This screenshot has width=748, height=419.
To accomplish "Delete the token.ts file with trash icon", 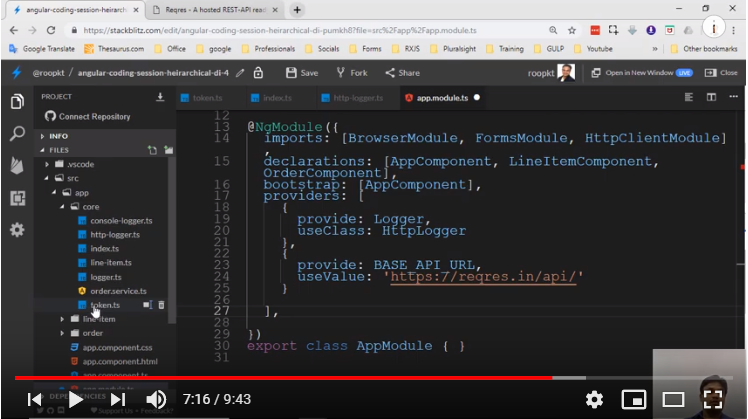I will tap(162, 305).
